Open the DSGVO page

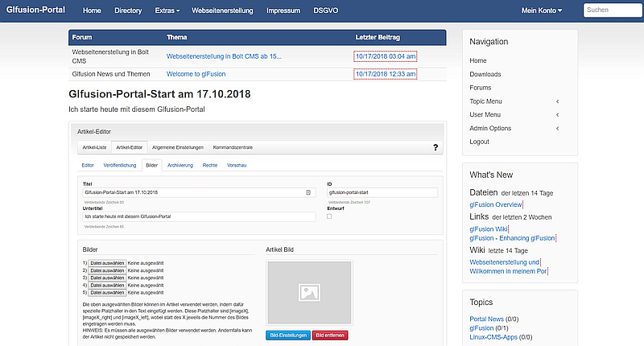click(326, 10)
